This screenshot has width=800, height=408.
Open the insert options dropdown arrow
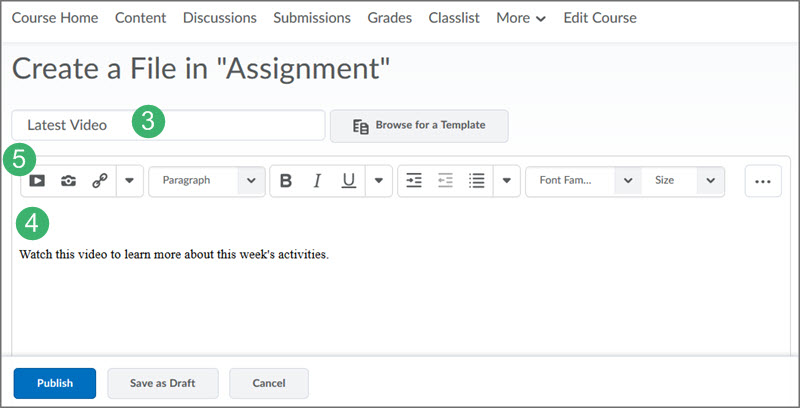130,181
